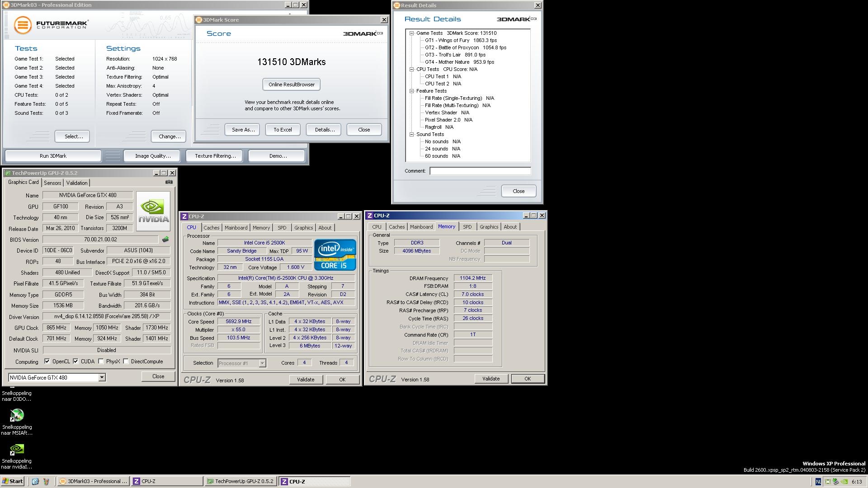Click the NL language bar indicator
The height and width of the screenshot is (488, 868).
tap(818, 482)
